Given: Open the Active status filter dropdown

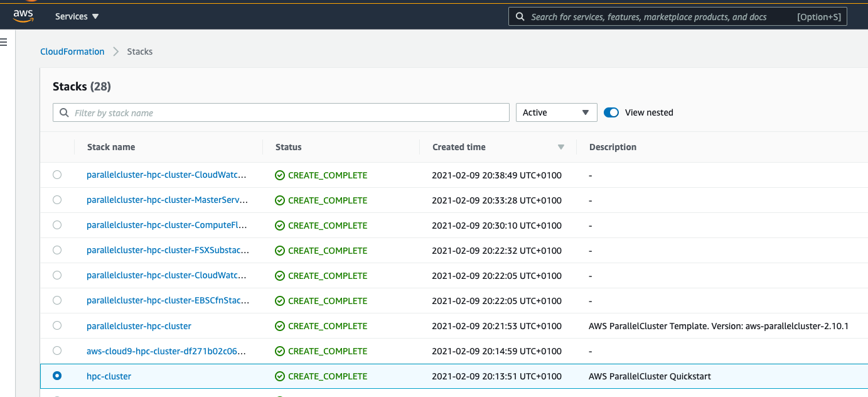Looking at the screenshot, I should point(556,112).
